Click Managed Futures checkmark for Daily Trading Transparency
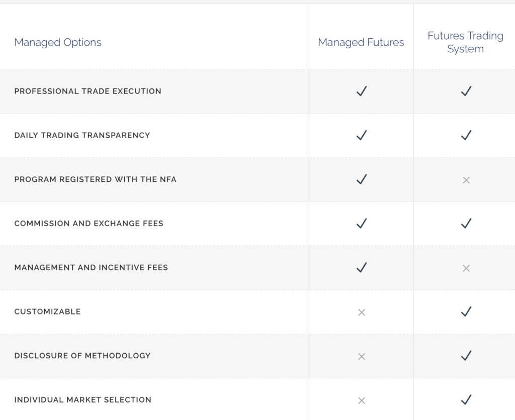 coord(362,135)
